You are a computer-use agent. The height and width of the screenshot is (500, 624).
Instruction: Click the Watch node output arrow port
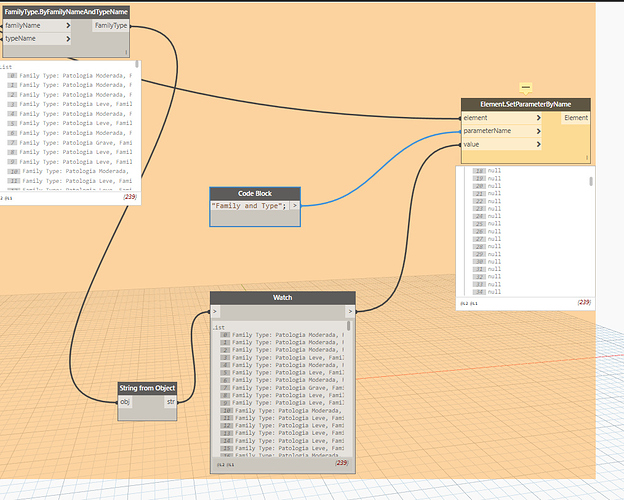coord(350,312)
